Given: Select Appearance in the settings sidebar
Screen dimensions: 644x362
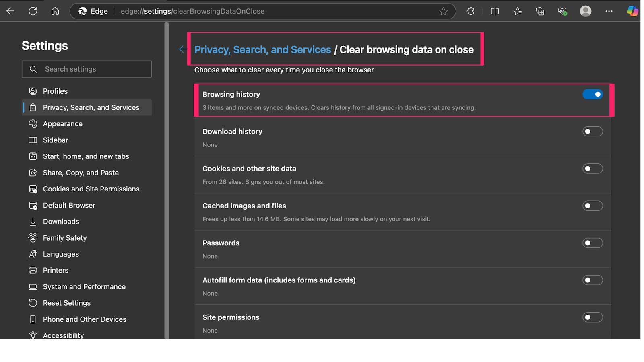Looking at the screenshot, I should click(63, 124).
